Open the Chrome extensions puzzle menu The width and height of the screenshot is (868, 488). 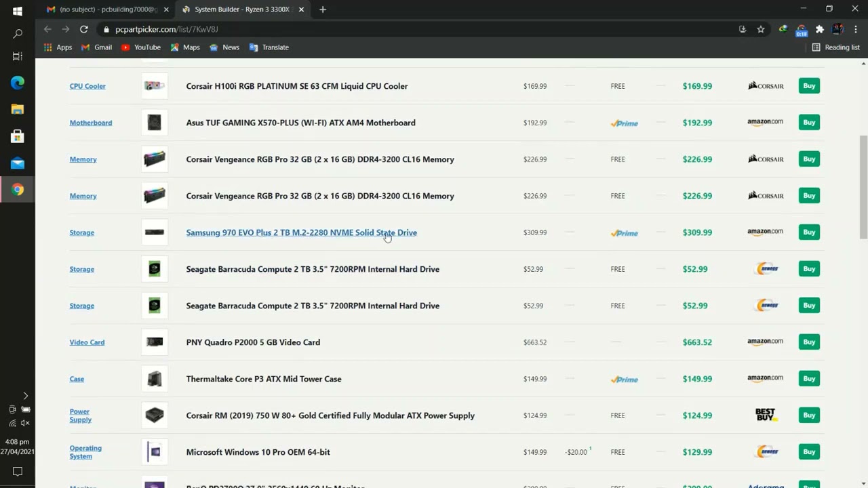click(820, 29)
